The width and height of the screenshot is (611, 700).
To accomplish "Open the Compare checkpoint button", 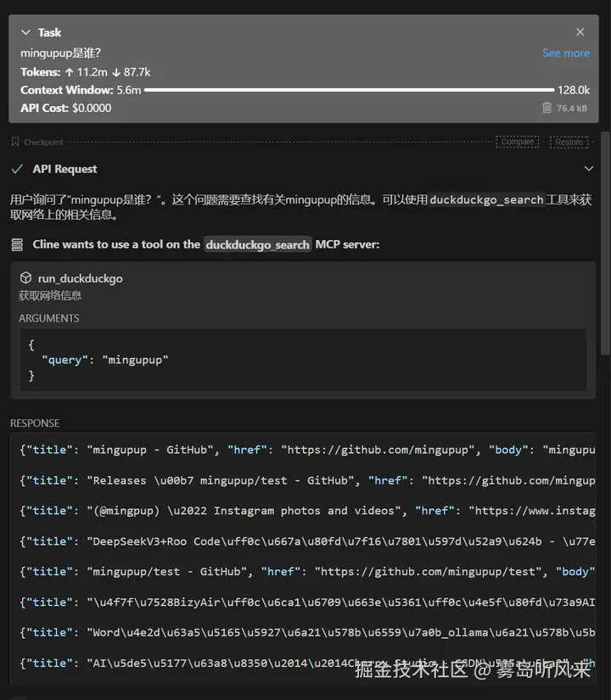I will (517, 142).
